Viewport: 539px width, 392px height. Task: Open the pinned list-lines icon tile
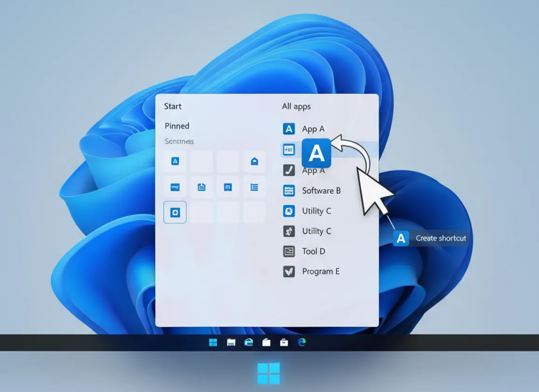tap(254, 187)
